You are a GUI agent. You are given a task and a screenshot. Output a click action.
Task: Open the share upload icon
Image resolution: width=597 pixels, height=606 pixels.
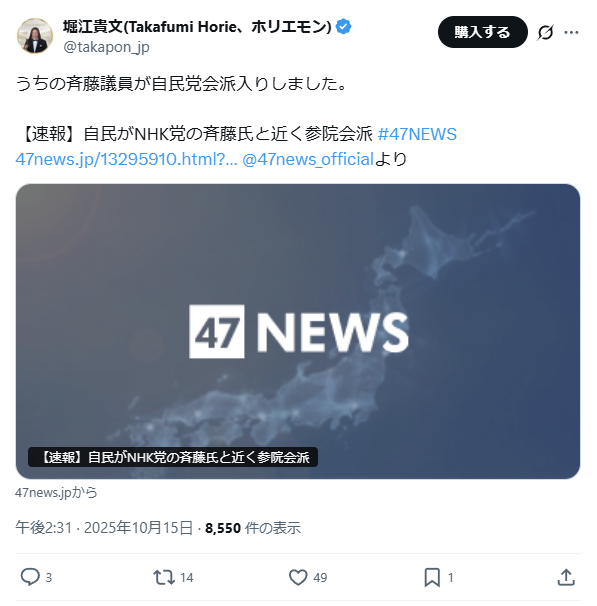(566, 577)
